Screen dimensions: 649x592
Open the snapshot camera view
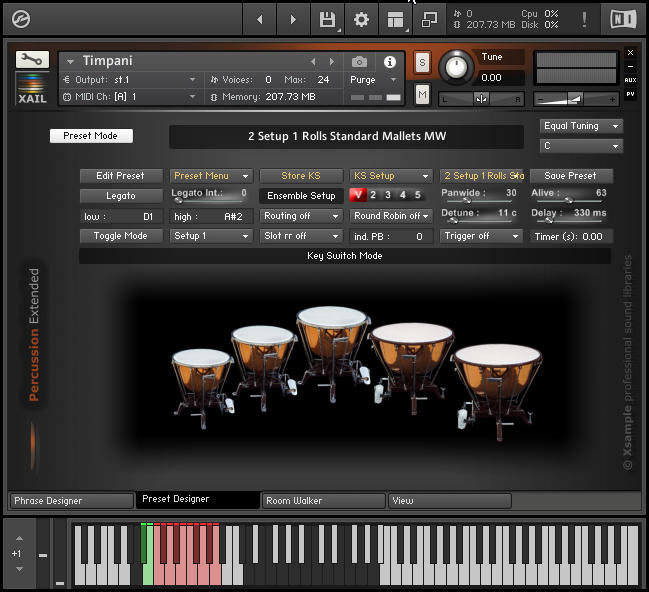point(359,62)
